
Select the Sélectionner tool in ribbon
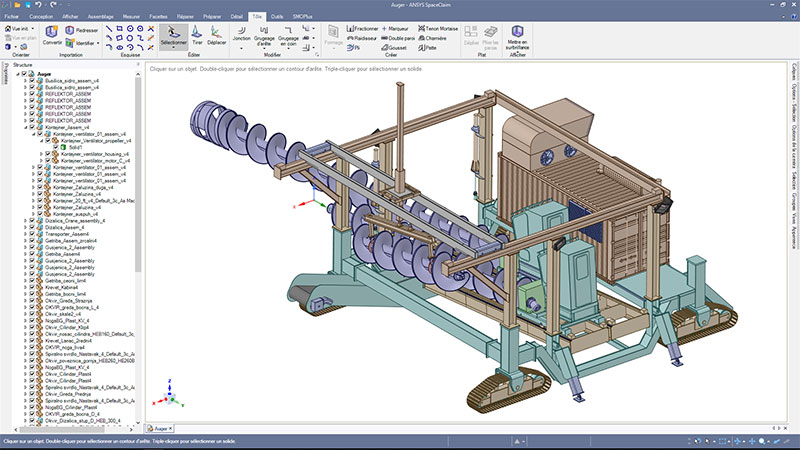point(173,35)
